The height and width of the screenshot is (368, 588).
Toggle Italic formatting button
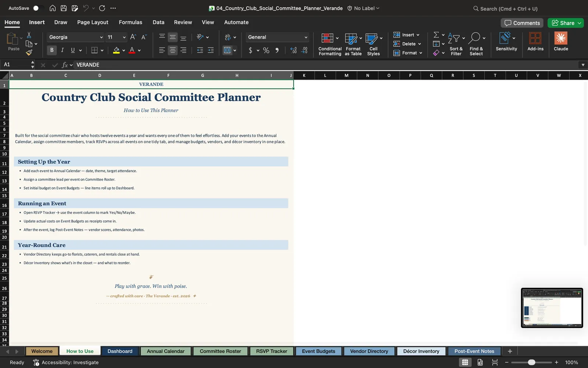click(x=62, y=50)
